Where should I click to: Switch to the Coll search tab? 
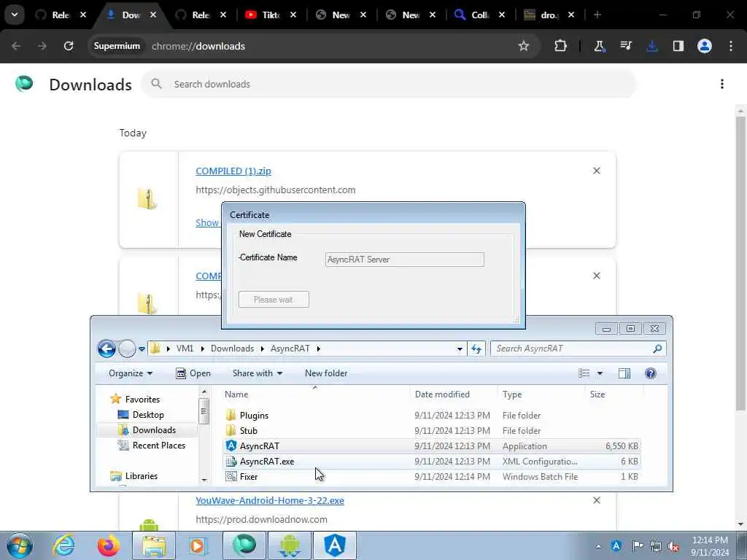tap(480, 15)
